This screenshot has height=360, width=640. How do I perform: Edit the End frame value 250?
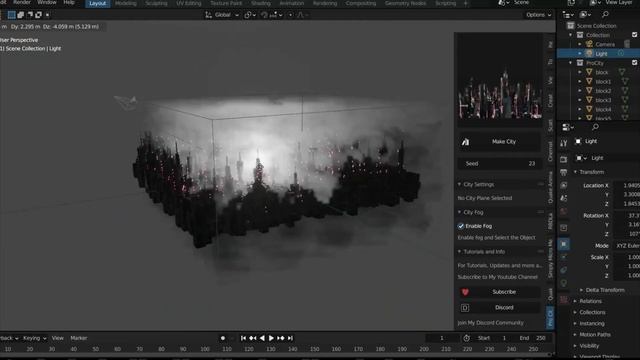[x=533, y=338]
